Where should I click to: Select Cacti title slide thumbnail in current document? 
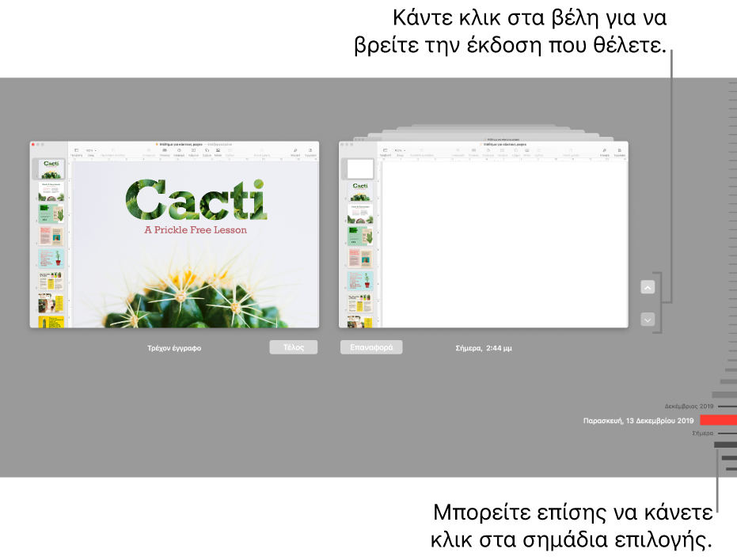[x=51, y=169]
